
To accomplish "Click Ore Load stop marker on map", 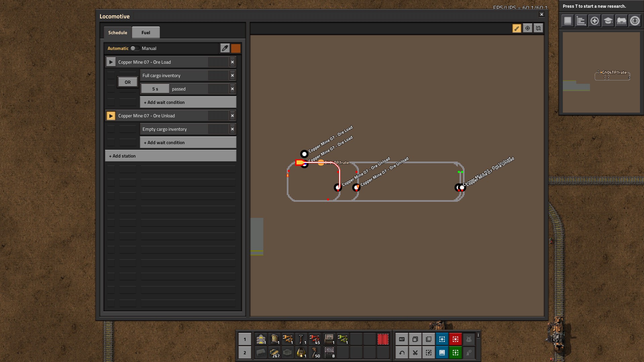I will coord(304,154).
